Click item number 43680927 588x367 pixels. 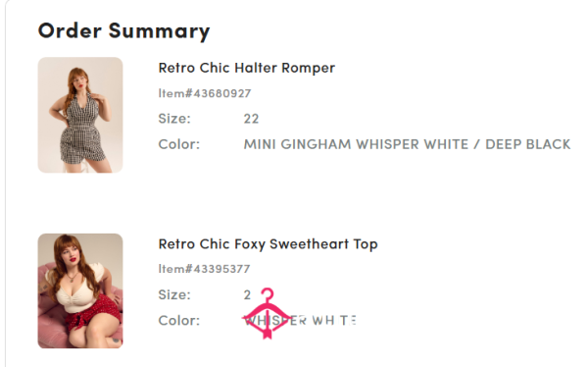pos(205,93)
